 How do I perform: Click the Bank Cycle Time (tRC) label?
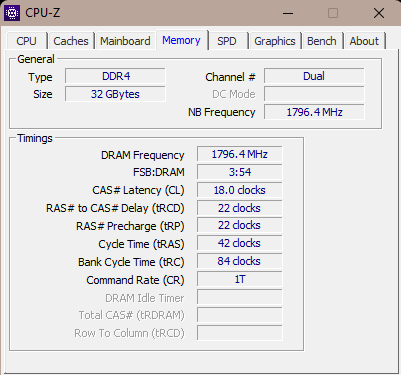[131, 262]
